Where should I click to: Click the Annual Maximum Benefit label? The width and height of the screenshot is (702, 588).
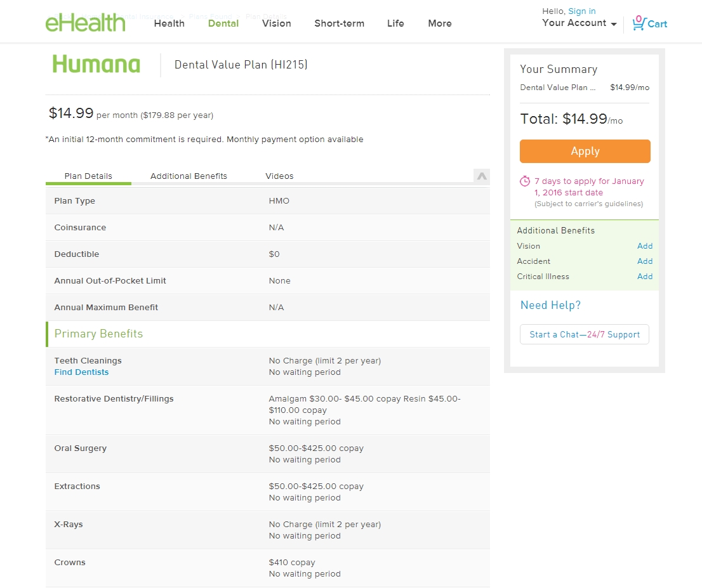coord(106,308)
